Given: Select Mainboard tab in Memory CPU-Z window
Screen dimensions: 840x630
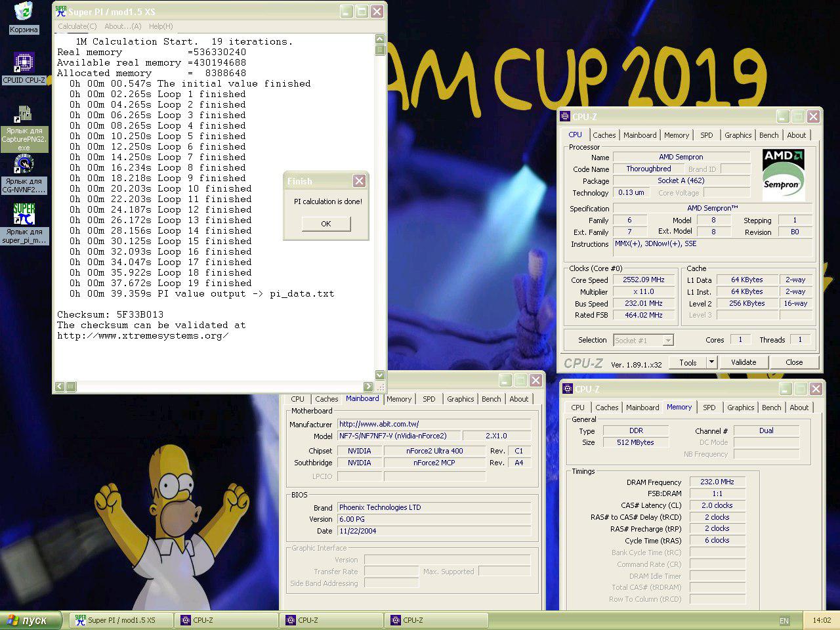Looking at the screenshot, I should pyautogui.click(x=642, y=408).
